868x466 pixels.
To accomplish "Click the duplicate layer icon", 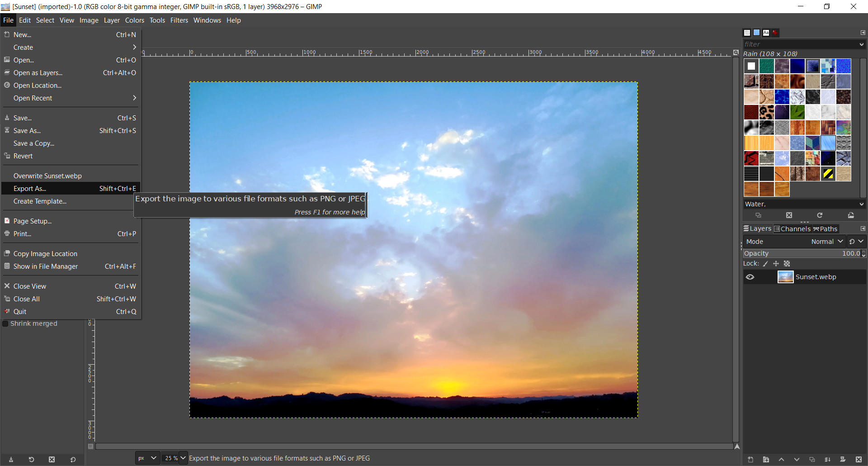I will coord(812,460).
